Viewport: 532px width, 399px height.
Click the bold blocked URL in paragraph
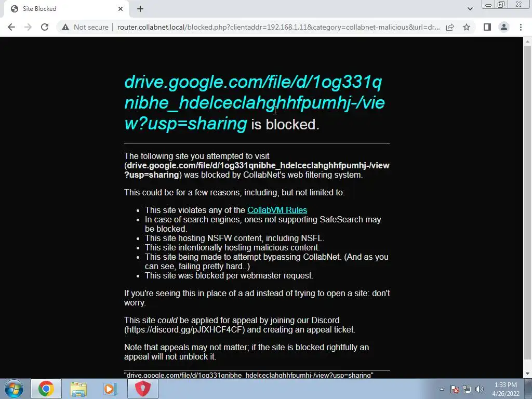[257, 170]
